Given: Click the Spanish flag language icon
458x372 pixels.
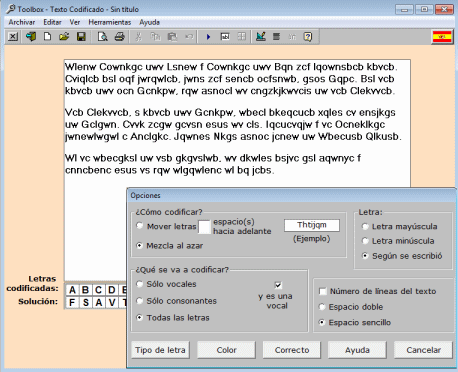Looking at the screenshot, I should click(x=442, y=37).
